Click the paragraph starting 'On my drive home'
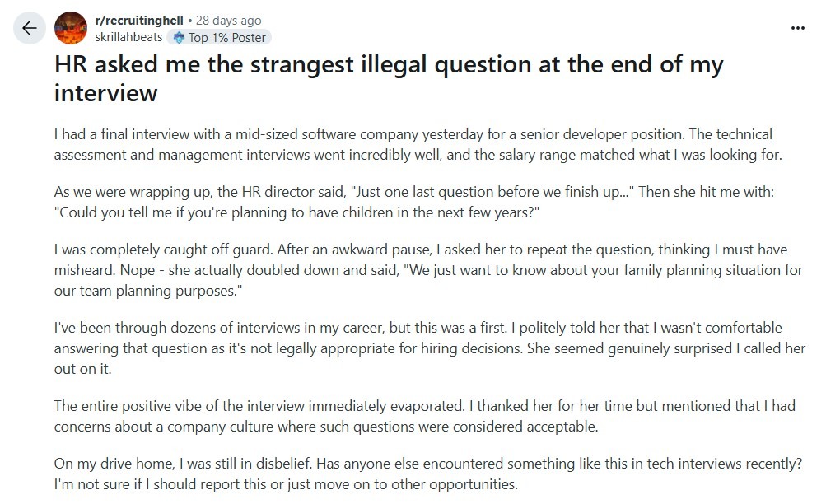Viewport: 826px width, 504px height. click(427, 474)
